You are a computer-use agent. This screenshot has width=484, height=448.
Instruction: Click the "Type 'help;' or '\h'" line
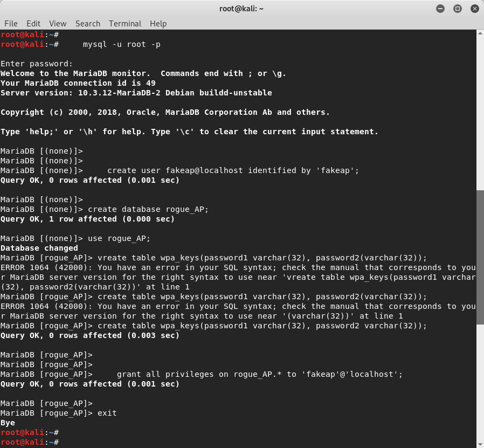pos(189,132)
